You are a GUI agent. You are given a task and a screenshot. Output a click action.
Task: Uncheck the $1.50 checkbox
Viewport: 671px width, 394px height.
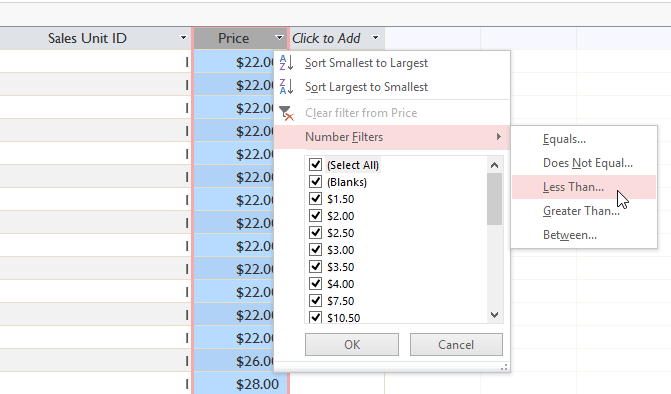click(315, 199)
